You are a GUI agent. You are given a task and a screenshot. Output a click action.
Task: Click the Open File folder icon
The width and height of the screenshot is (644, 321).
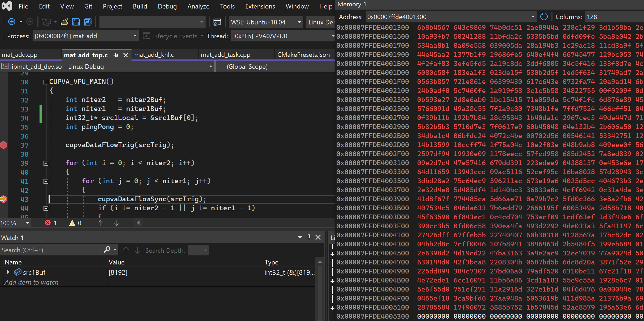[x=64, y=22]
